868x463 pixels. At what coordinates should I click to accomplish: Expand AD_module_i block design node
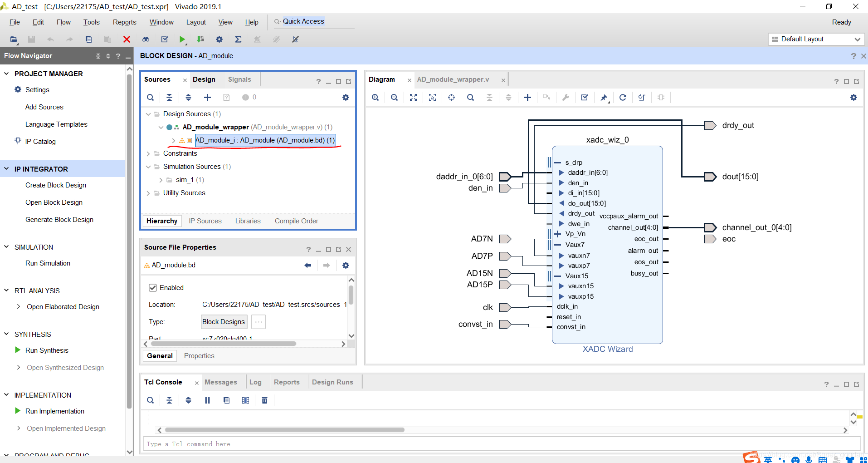click(x=173, y=140)
